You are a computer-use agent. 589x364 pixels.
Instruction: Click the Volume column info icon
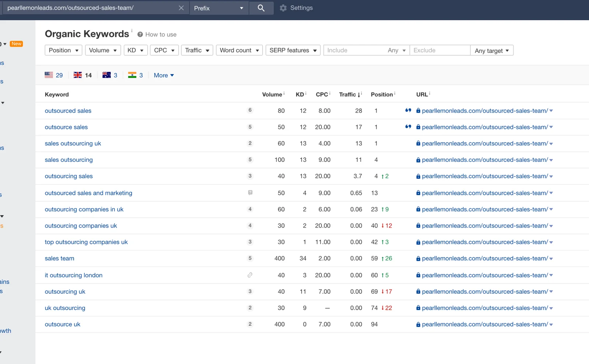tap(284, 93)
